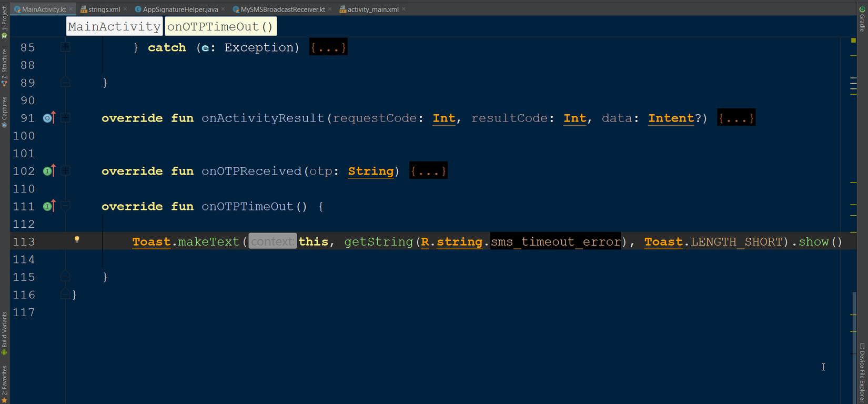This screenshot has height=404, width=868.
Task: Open the Device File Explorer panel
Action: coord(862,372)
